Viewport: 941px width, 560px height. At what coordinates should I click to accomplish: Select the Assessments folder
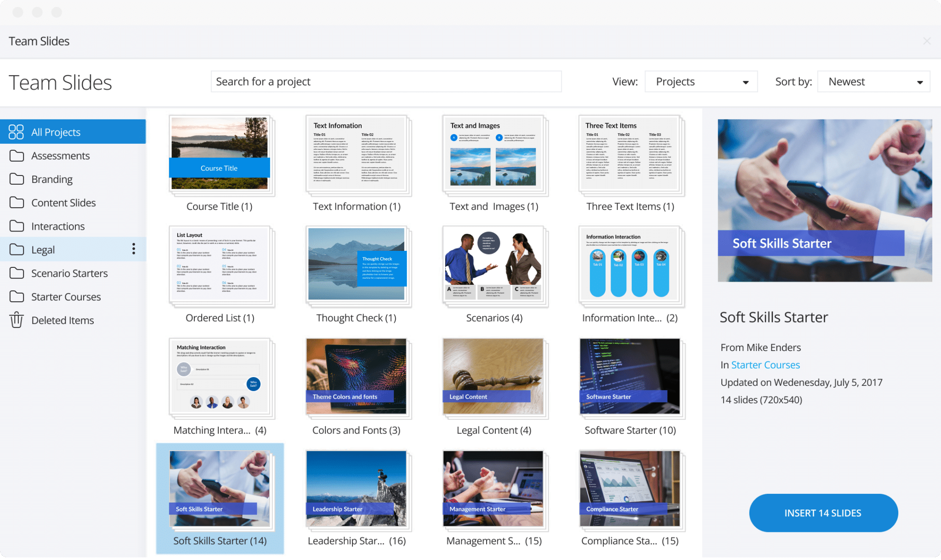click(60, 155)
